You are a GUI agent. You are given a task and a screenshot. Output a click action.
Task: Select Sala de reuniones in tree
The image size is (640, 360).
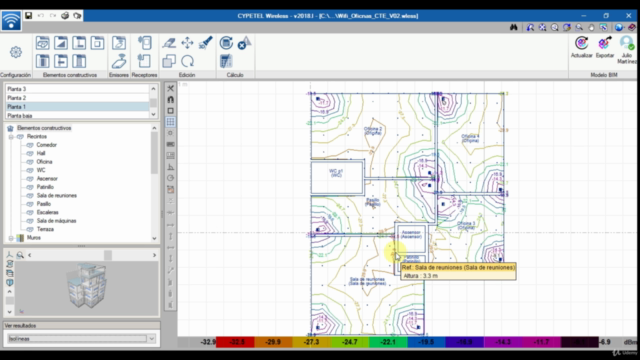click(x=57, y=196)
